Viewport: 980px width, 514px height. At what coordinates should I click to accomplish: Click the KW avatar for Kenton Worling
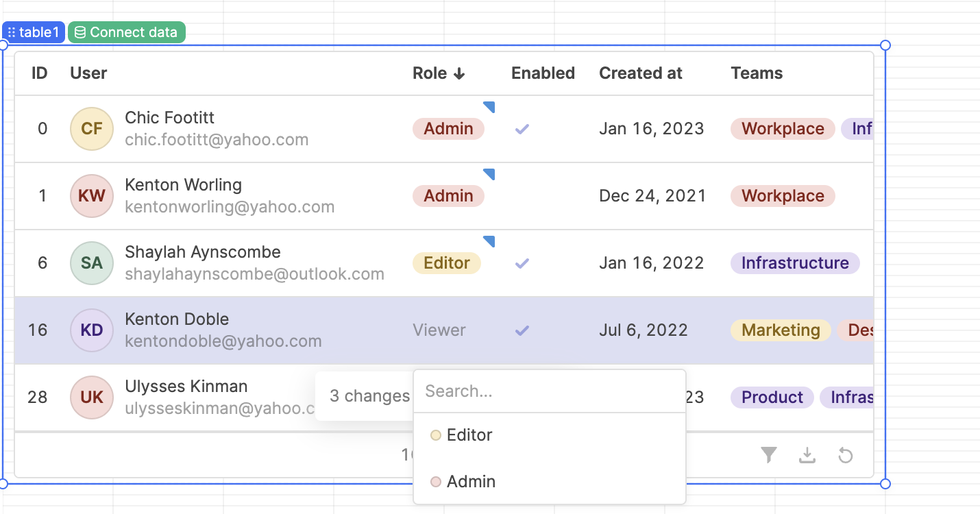pyautogui.click(x=92, y=196)
